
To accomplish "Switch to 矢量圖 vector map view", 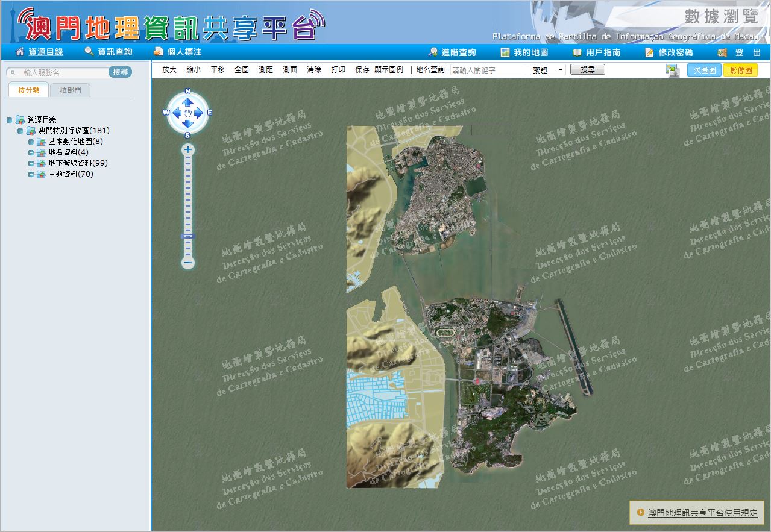I will click(x=704, y=70).
